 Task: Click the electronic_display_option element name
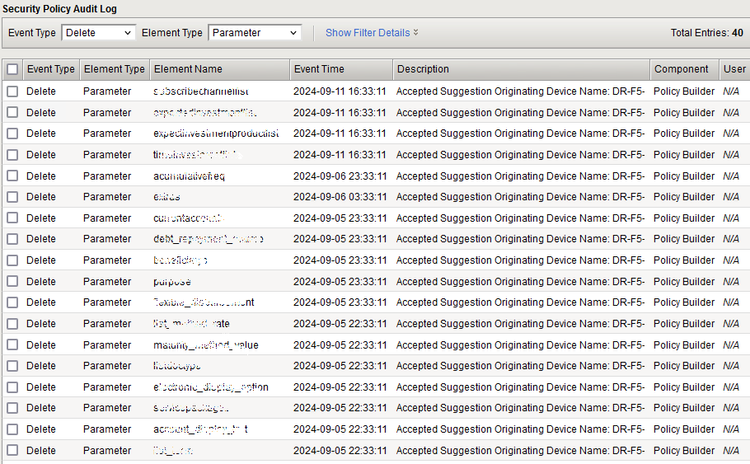click(x=211, y=387)
